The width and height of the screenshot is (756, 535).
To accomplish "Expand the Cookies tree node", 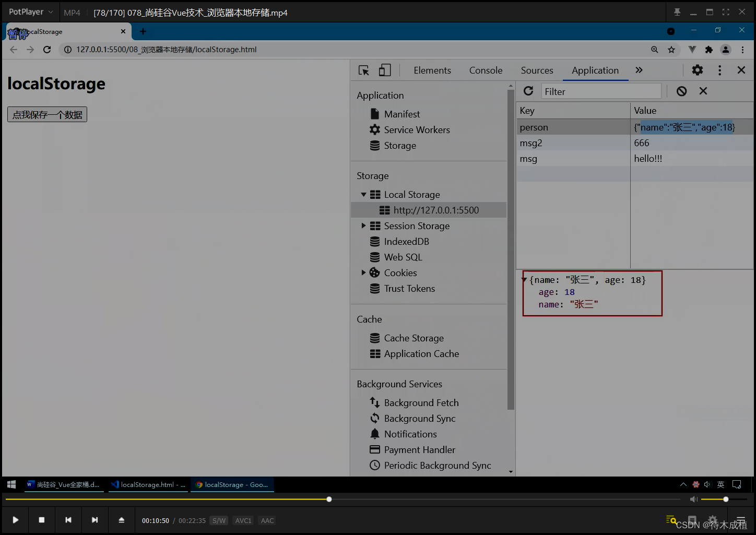I will click(x=363, y=272).
